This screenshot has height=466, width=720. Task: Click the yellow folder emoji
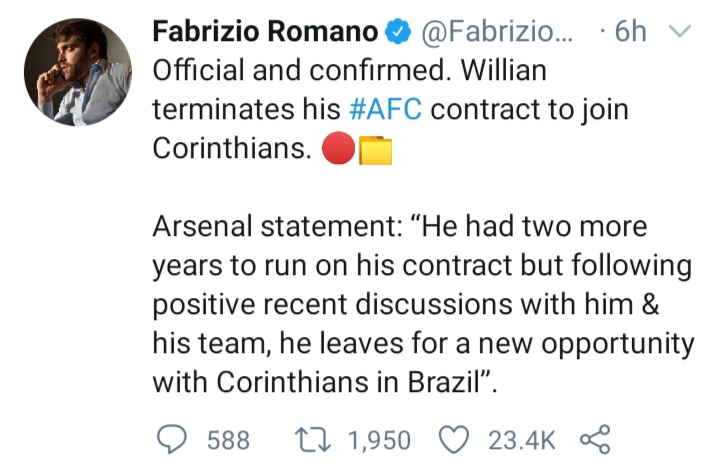tap(375, 150)
